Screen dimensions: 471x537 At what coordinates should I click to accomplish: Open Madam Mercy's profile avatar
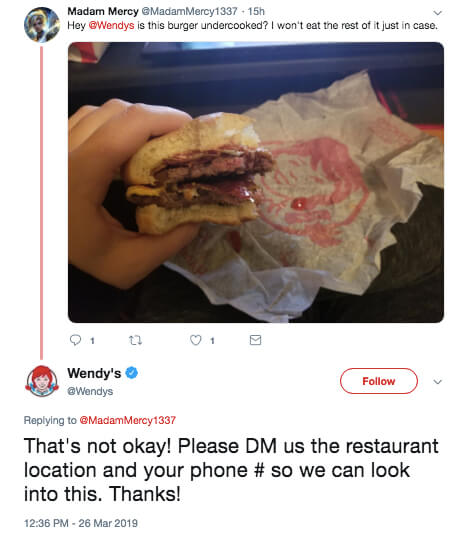coord(42,25)
